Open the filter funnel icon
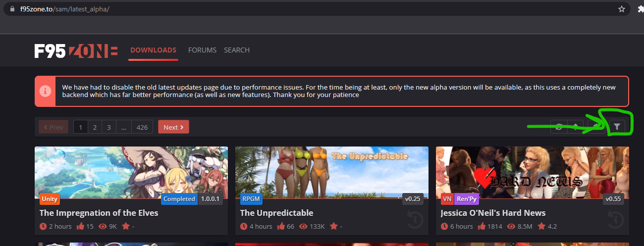 tap(616, 127)
